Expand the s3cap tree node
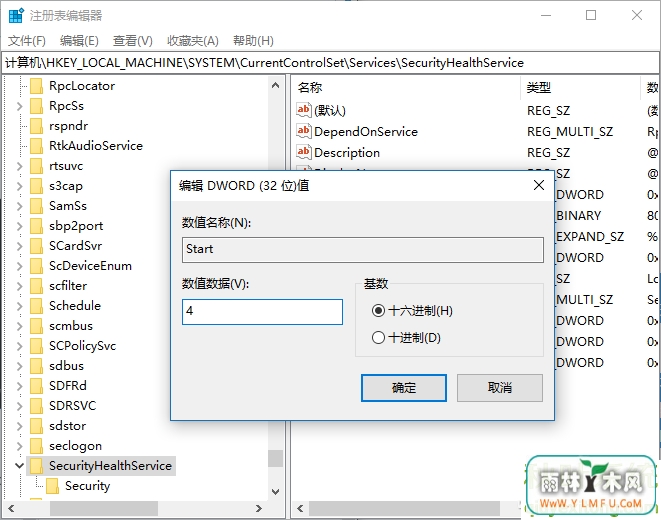Screen dimensions: 661x520 coord(19,186)
